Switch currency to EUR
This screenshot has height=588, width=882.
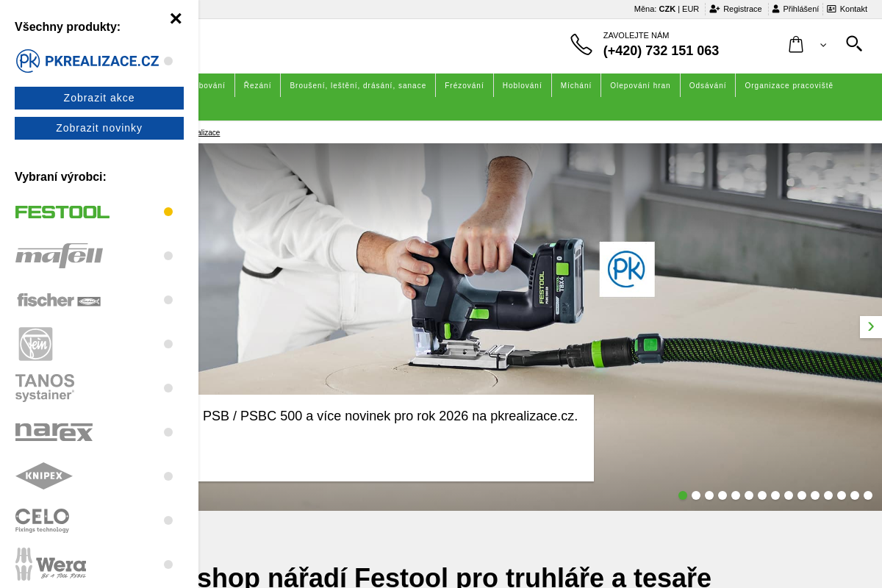point(690,9)
